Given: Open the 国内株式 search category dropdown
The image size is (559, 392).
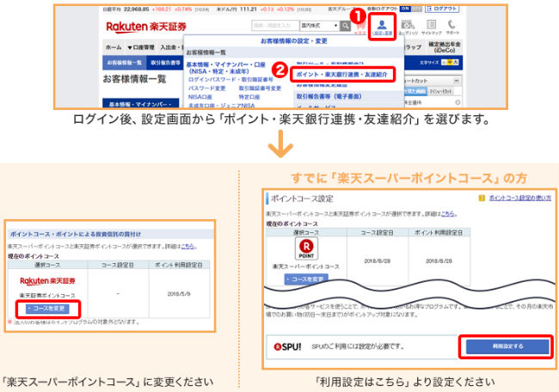Looking at the screenshot, I should tap(319, 26).
